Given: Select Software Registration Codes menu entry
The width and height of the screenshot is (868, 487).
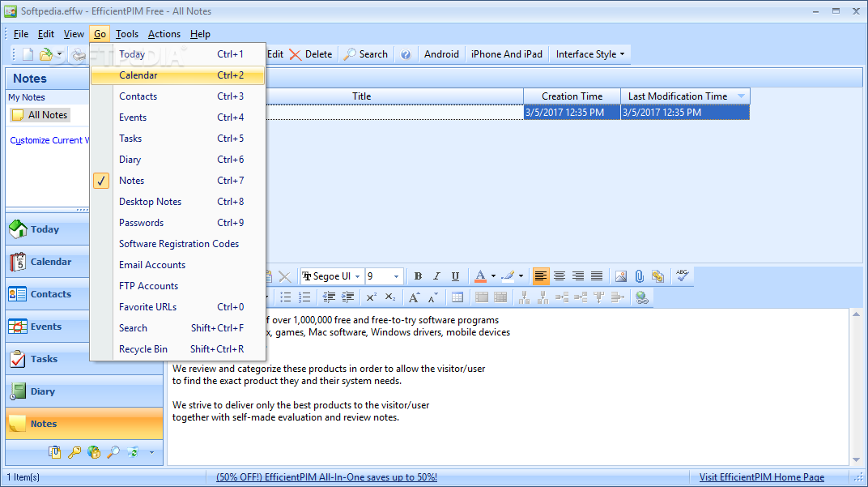Looking at the screenshot, I should pyautogui.click(x=177, y=244).
